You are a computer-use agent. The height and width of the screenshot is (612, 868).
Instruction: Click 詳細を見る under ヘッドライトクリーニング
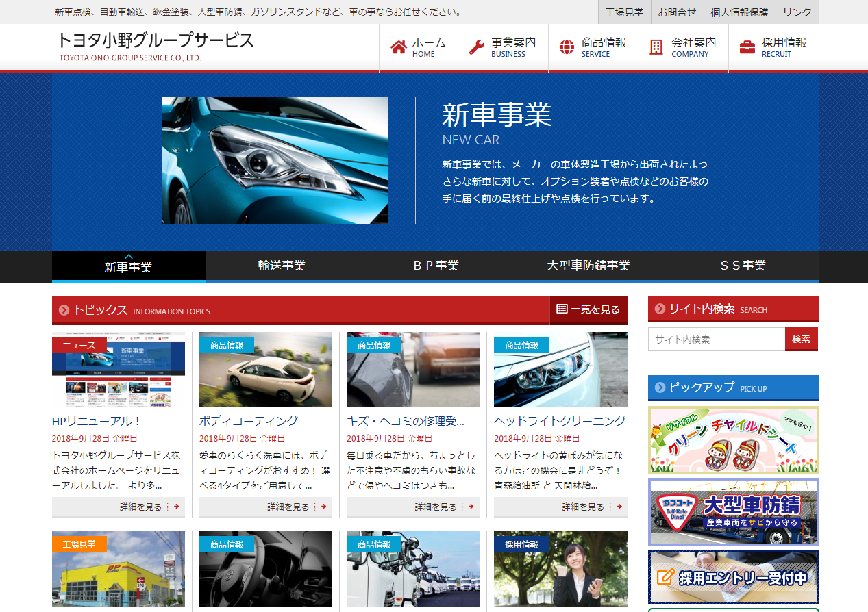[560, 507]
